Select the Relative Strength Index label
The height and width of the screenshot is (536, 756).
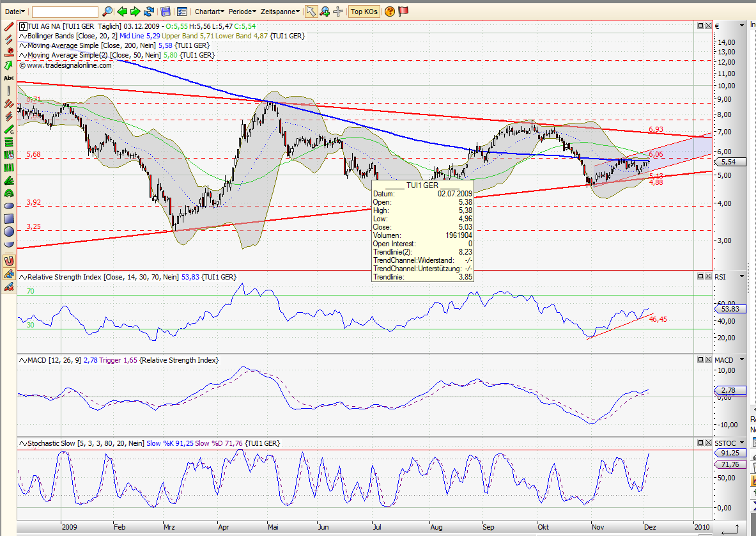coord(127,277)
